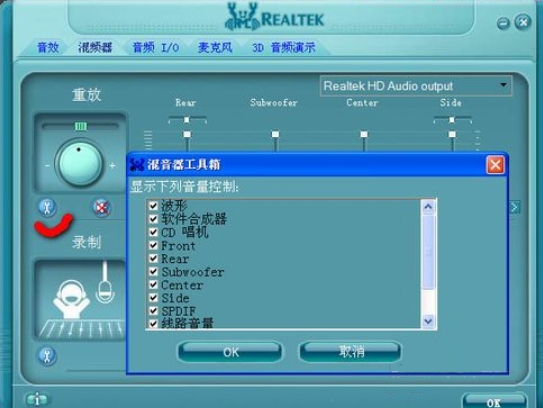The image size is (543, 408).
Task: Click the mixer toolbox dialog title icon
Action: 137,165
